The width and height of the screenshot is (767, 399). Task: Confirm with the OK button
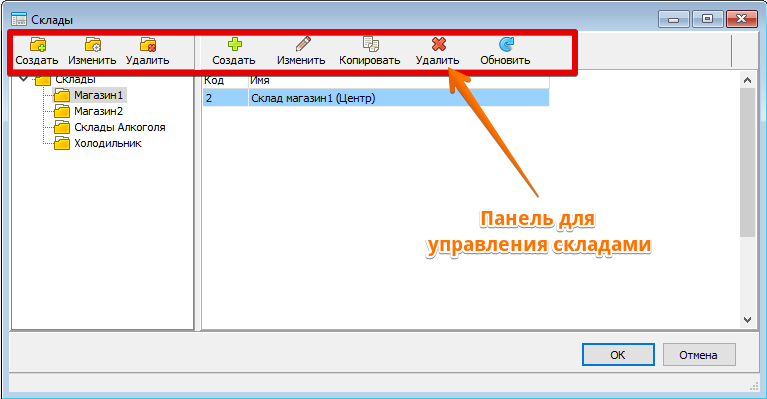click(x=618, y=355)
